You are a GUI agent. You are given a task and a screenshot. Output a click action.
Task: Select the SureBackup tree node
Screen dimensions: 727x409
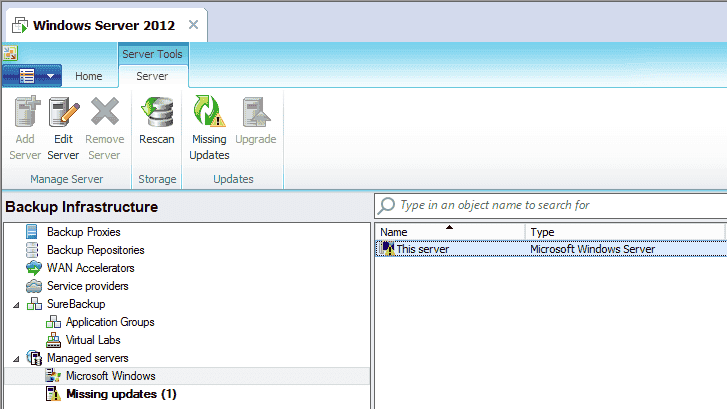tap(76, 304)
